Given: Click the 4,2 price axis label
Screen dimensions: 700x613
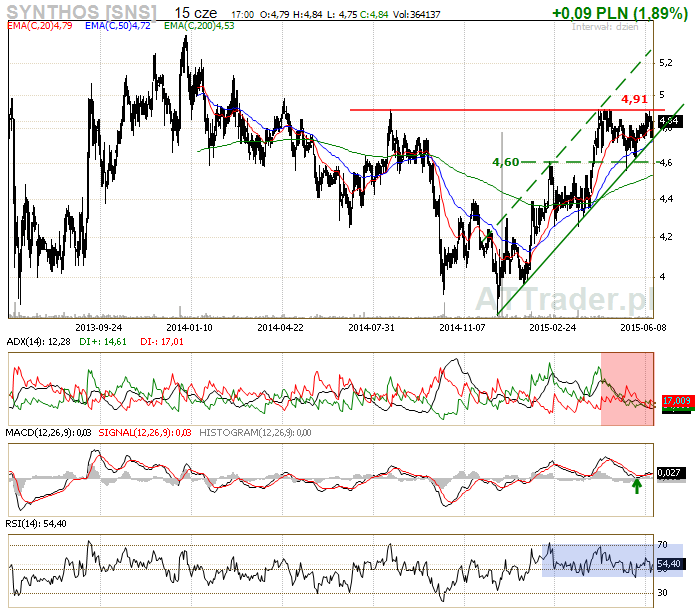Looking at the screenshot, I should pos(666,237).
